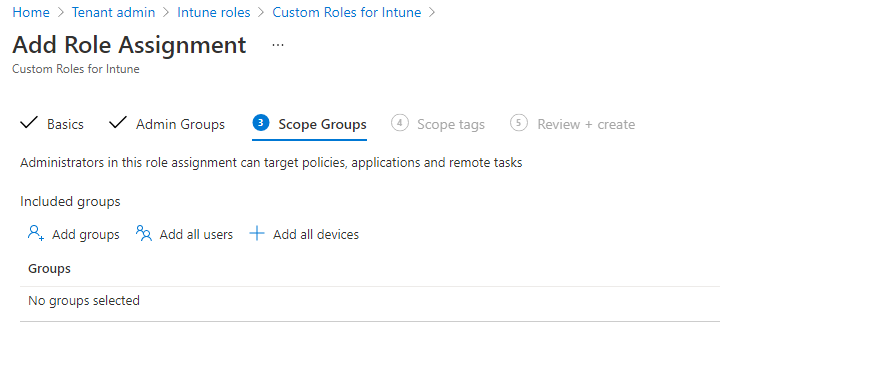Click the blue step 3 circle icon

pos(261,123)
